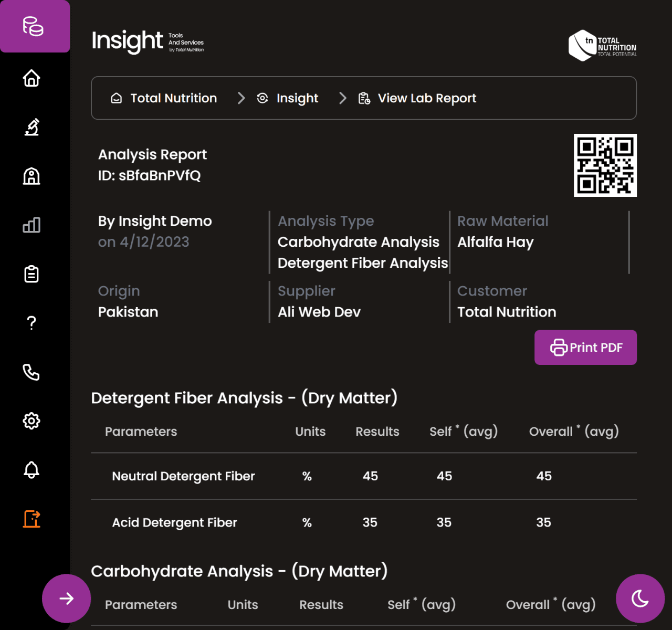Screen dimensions: 672x630
Task: Click chevron after Insight breadcrumb
Action: (x=343, y=98)
